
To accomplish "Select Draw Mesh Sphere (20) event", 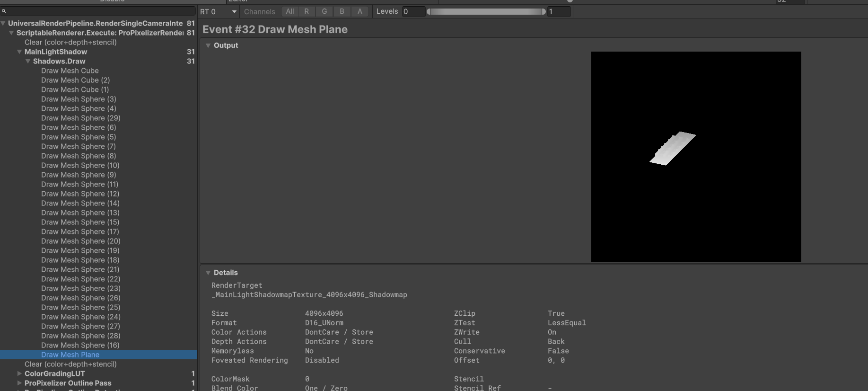I will pos(81,241).
